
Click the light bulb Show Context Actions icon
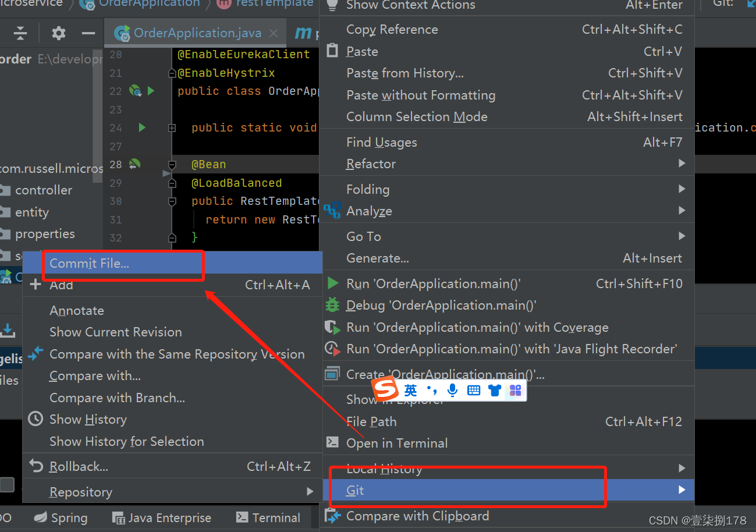click(332, 5)
